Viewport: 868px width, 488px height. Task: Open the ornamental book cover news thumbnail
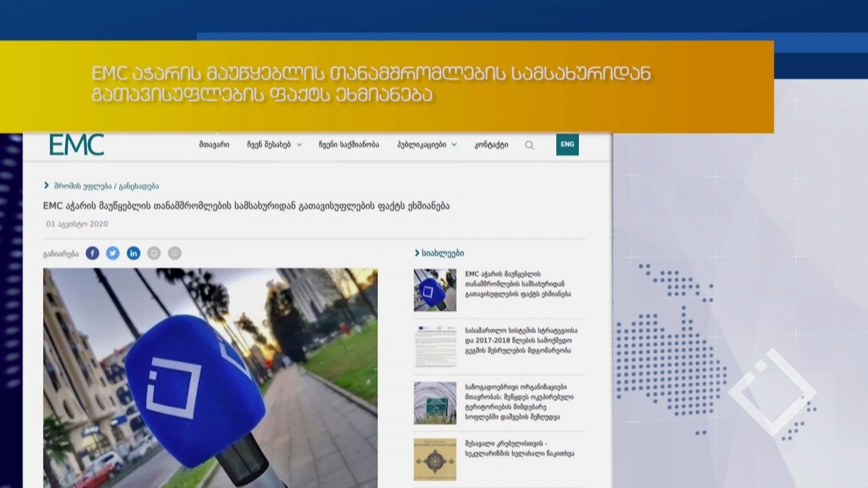point(435,459)
